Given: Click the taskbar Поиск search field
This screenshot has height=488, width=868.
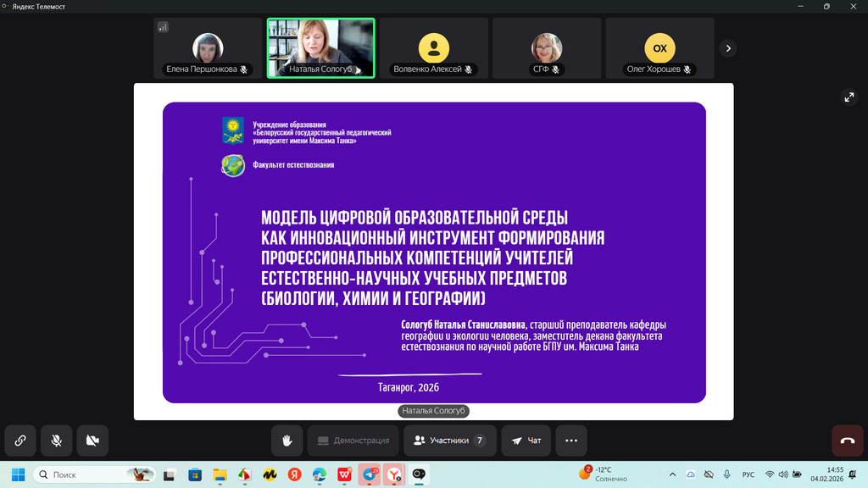Looking at the screenshot, I should tap(93, 474).
